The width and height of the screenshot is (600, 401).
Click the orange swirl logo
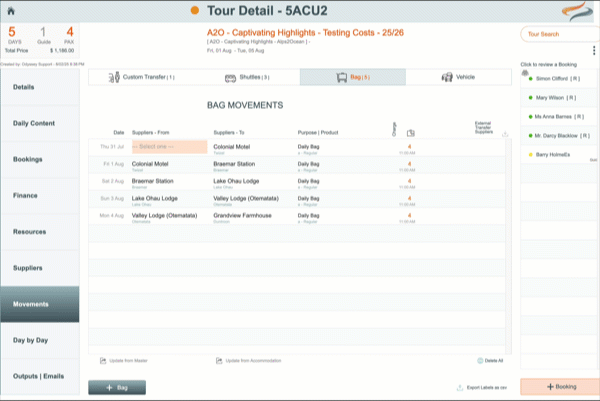[x=577, y=11]
